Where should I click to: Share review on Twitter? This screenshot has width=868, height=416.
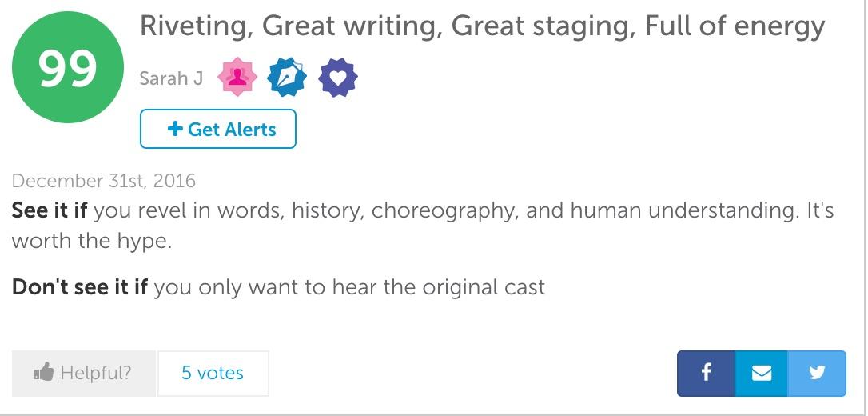pos(817,373)
